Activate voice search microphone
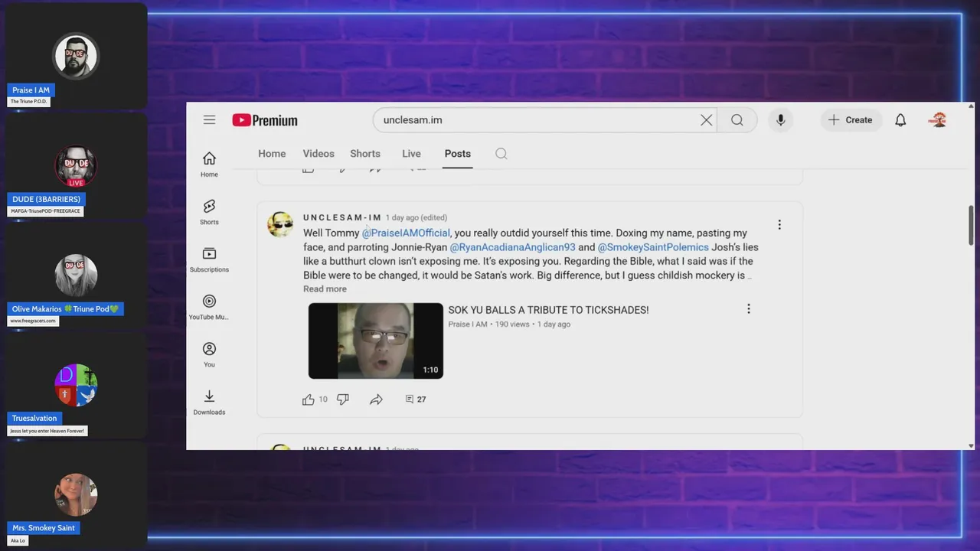The image size is (980, 551). point(780,120)
